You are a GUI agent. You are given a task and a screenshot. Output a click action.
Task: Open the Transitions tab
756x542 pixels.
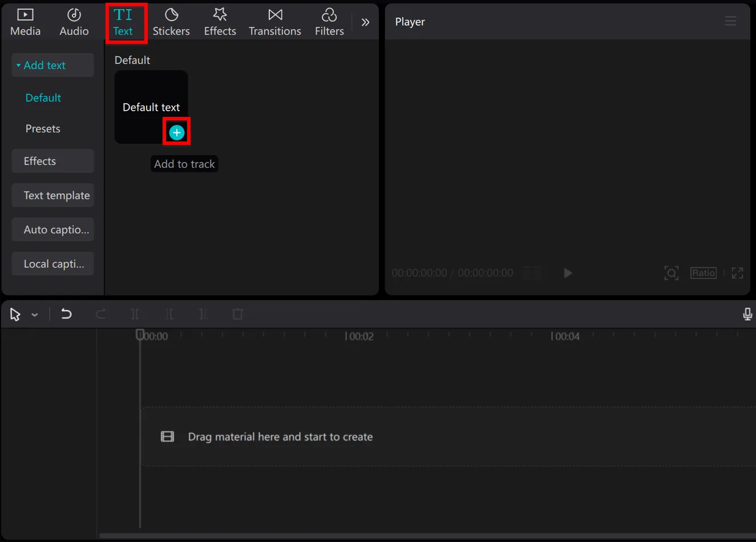tap(275, 22)
